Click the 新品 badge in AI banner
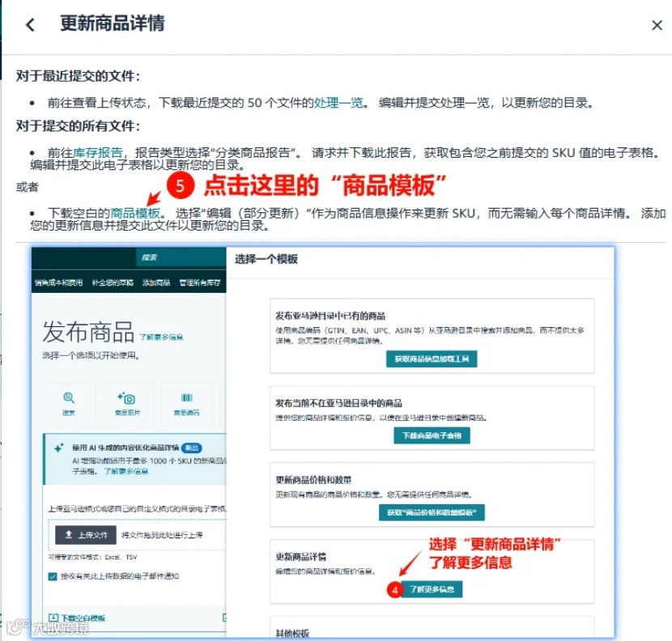This screenshot has height=641, width=672. pyautogui.click(x=192, y=448)
